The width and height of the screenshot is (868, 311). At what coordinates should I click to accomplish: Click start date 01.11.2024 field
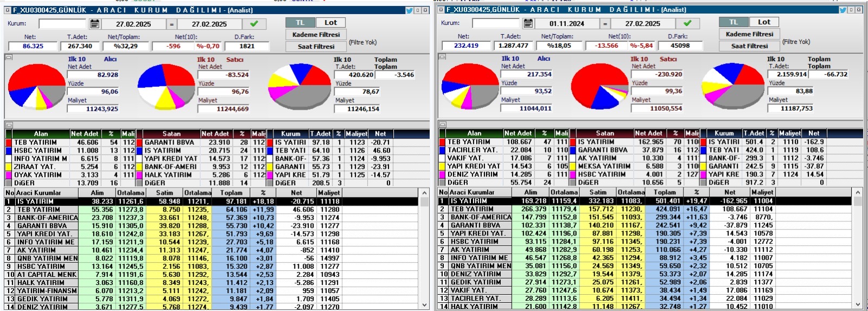(x=567, y=23)
